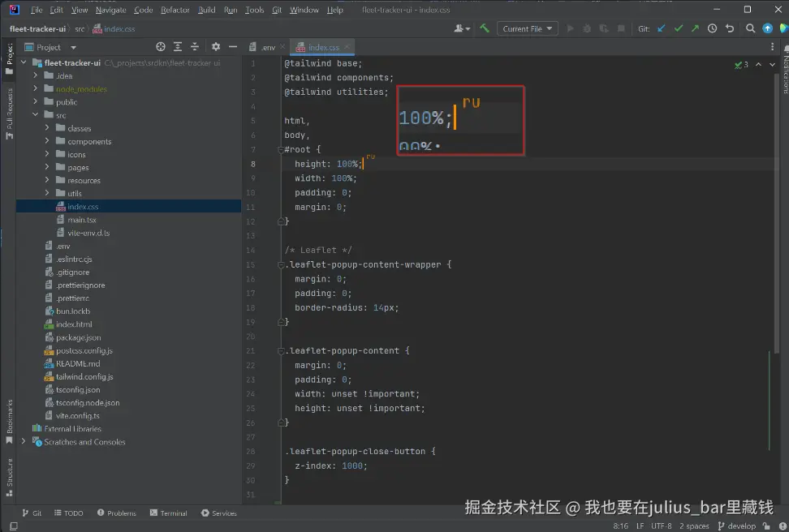Open the Git menu
This screenshot has height=532, width=789.
coord(277,10)
